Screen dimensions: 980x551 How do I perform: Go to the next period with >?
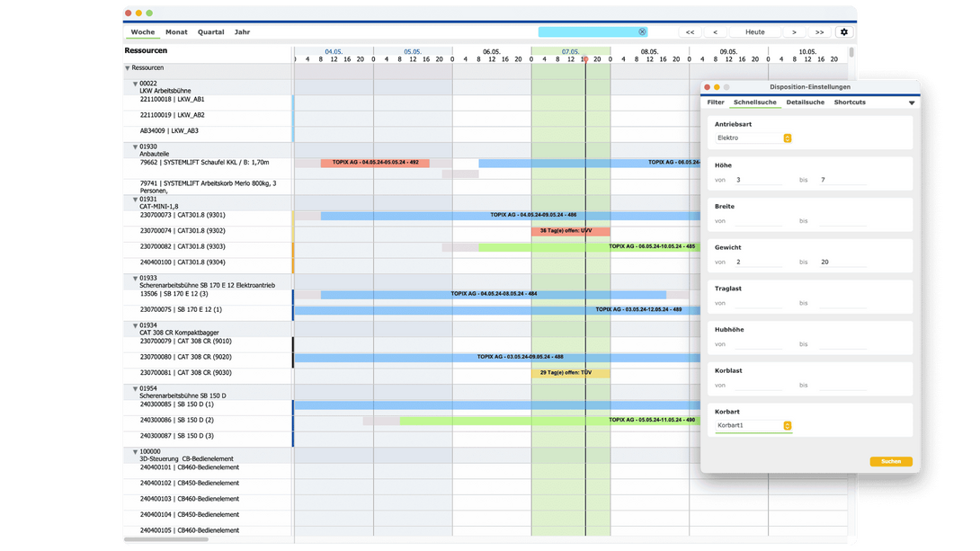[794, 32]
